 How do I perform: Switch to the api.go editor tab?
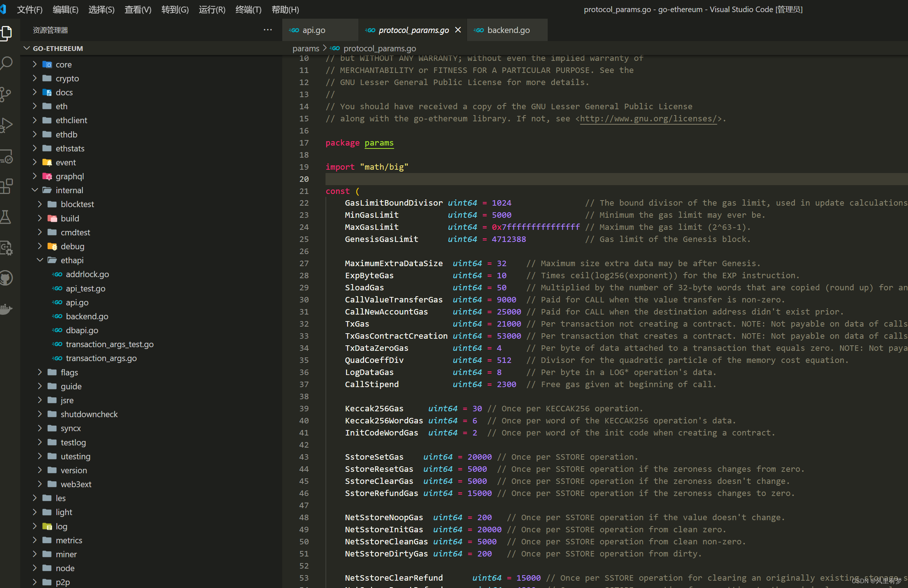(313, 30)
